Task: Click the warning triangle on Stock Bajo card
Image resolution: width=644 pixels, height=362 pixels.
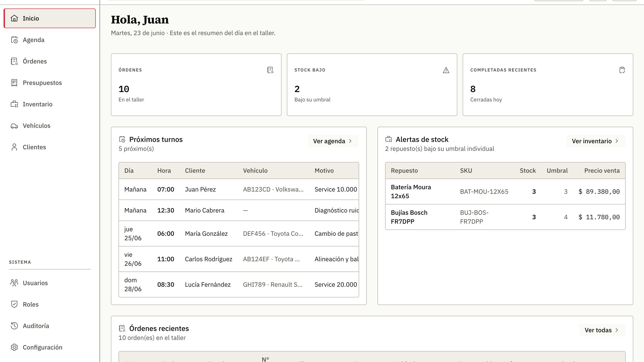Action: [x=446, y=70]
